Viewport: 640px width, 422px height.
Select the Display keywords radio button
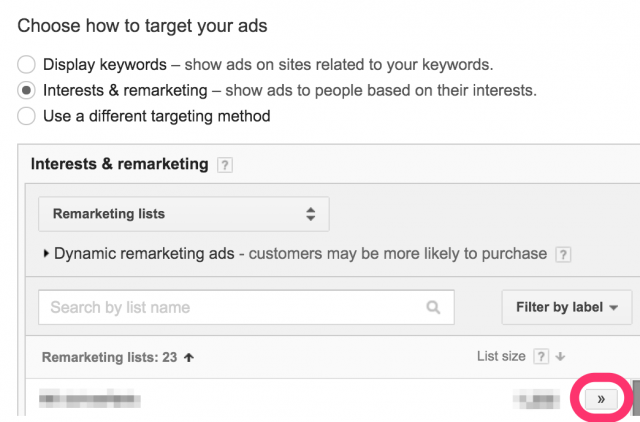pos(27,65)
